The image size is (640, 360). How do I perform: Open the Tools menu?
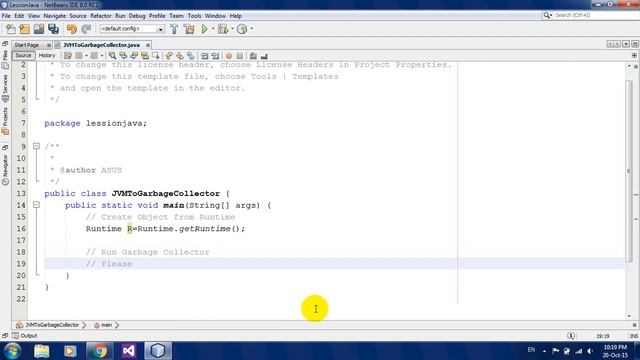click(194, 16)
